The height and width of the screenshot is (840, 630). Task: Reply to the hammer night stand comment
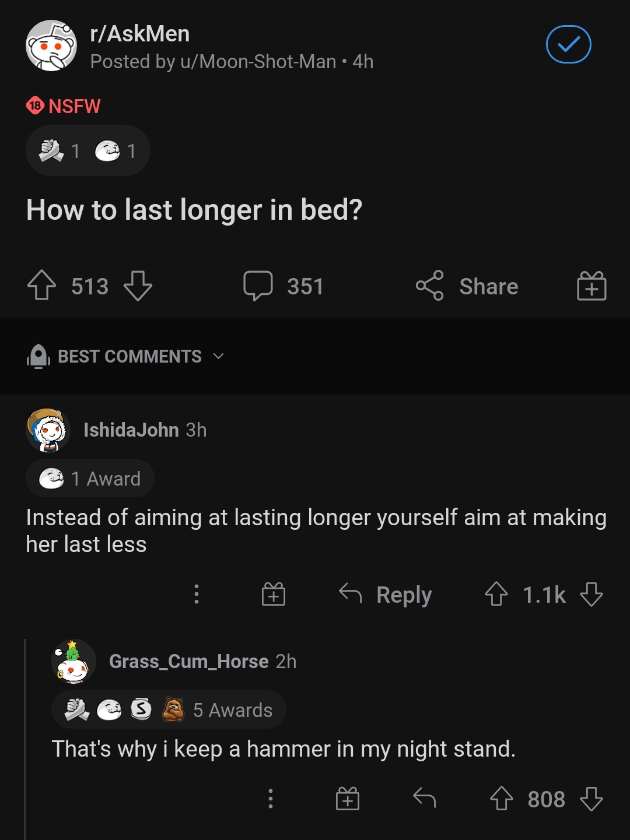[424, 799]
